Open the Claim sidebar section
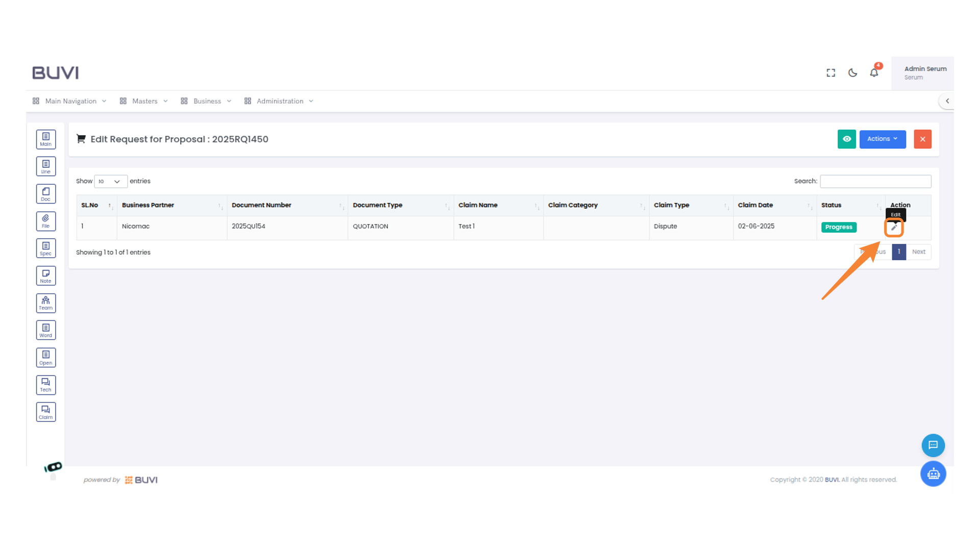The width and height of the screenshot is (980, 551). click(46, 412)
